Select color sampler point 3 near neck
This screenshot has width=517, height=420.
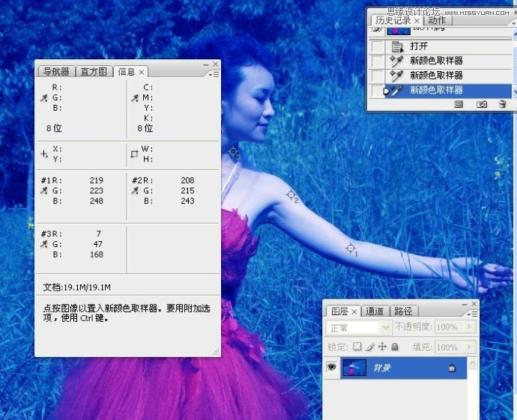point(233,151)
